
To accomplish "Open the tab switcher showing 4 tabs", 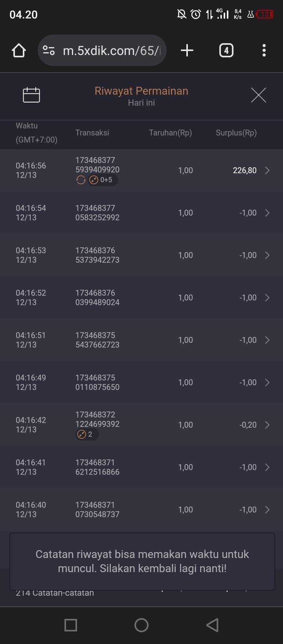I will click(x=226, y=51).
